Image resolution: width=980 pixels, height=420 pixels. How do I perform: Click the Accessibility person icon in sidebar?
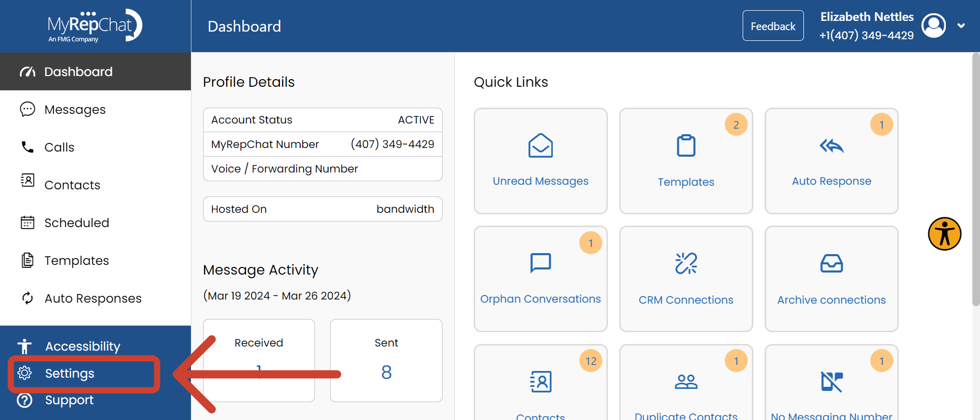coord(24,347)
